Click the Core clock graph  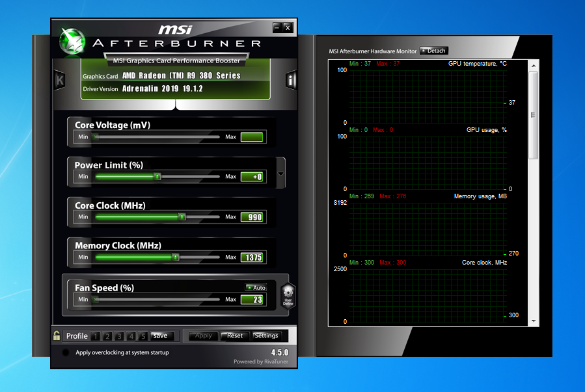[x=428, y=296]
